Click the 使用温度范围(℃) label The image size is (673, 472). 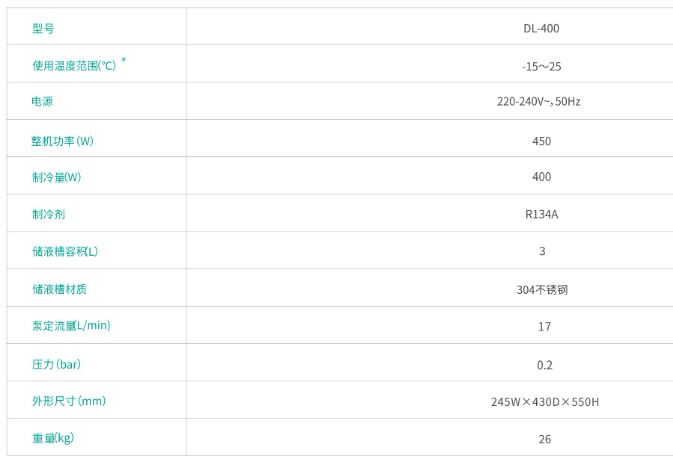click(x=75, y=65)
